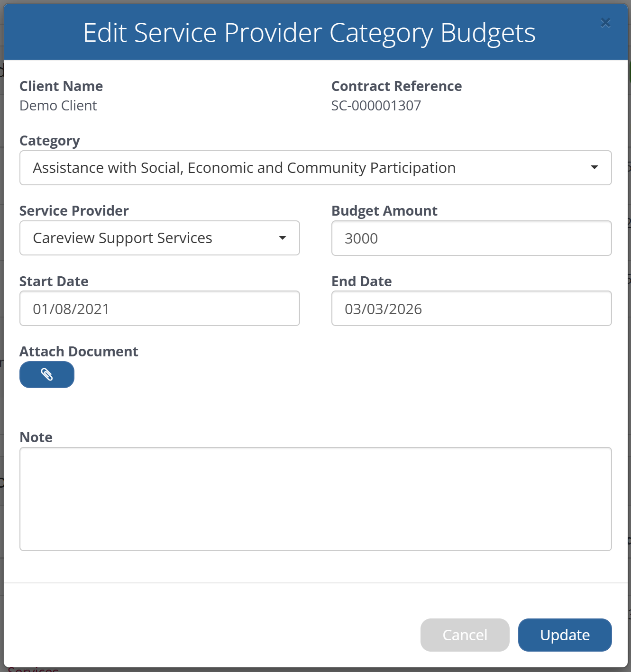The width and height of the screenshot is (631, 672).
Task: Click the Attach Document label
Action: [x=79, y=352]
